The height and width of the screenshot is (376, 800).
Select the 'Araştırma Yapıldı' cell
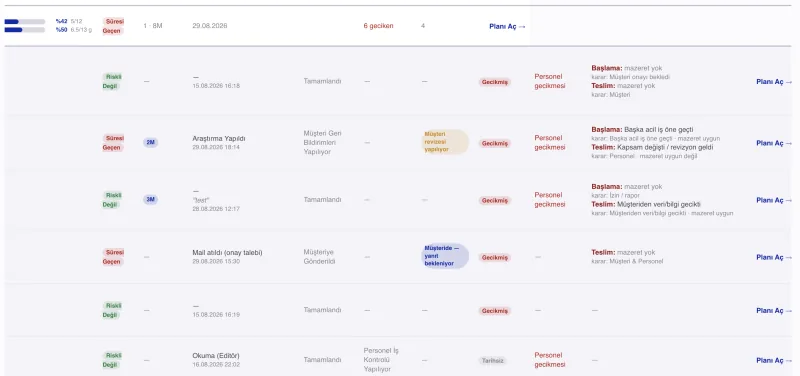click(x=219, y=139)
